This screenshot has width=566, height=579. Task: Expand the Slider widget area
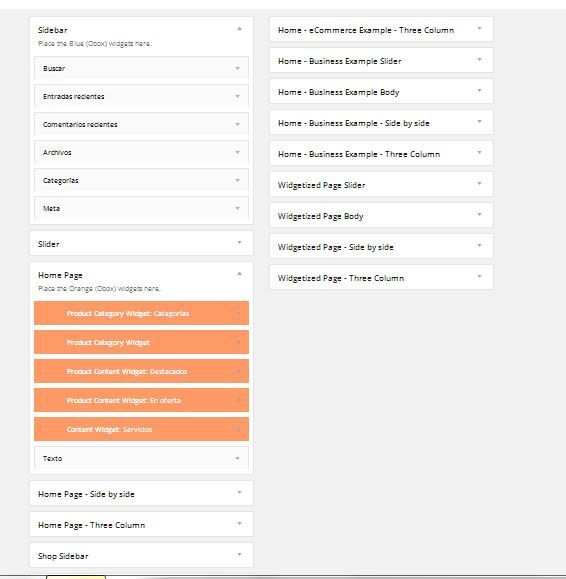click(239, 243)
